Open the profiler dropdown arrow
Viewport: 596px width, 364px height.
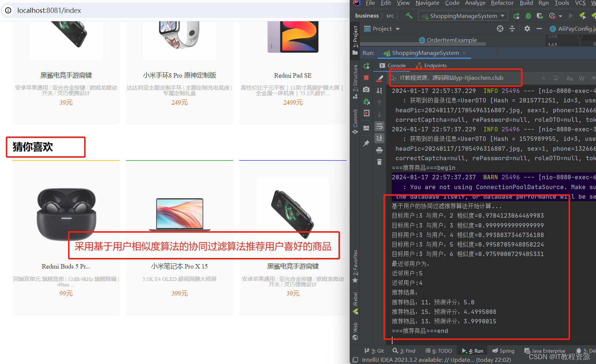(x=560, y=16)
